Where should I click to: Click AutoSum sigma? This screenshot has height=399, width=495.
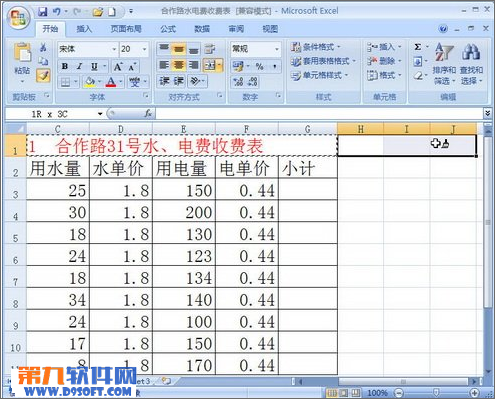418,47
